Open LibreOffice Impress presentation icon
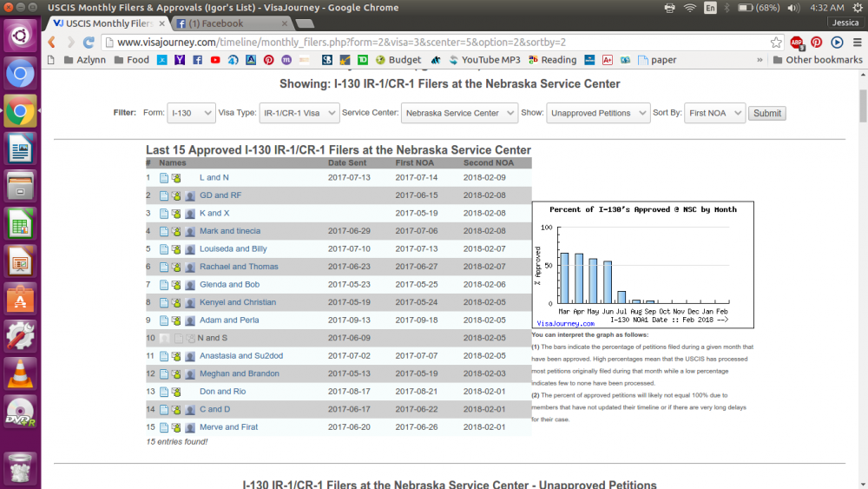Image resolution: width=868 pixels, height=489 pixels. pos(20,261)
